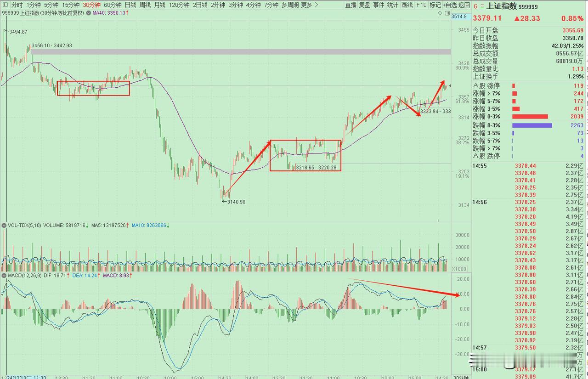This screenshot has width=588, height=379.
Task: Select the 60分钟 period
Action: (113, 5)
